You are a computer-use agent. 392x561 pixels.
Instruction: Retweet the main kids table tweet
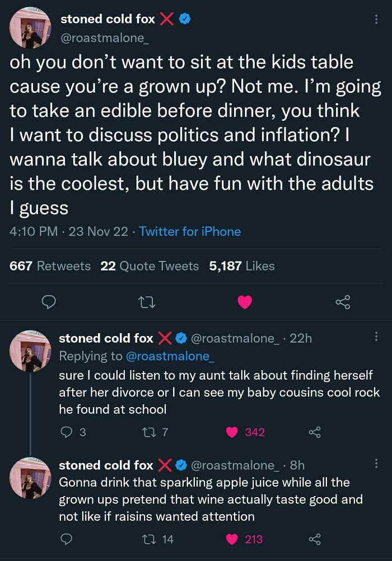(x=147, y=303)
